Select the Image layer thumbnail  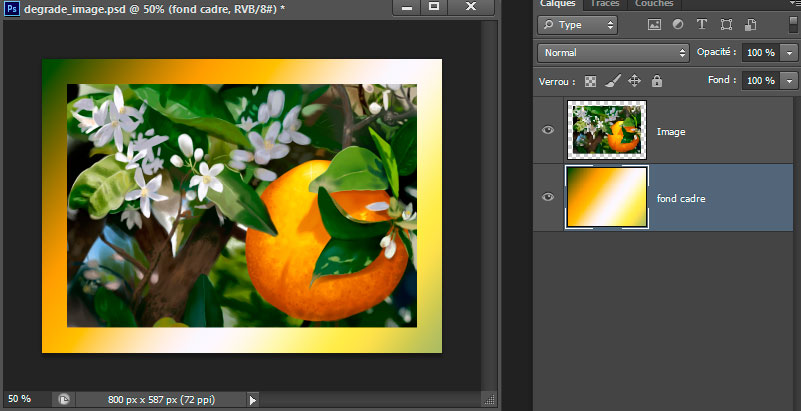(x=606, y=130)
